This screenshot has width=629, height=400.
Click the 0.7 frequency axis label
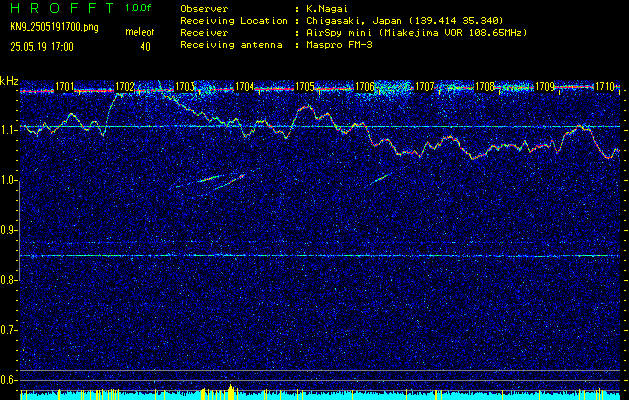click(x=8, y=330)
